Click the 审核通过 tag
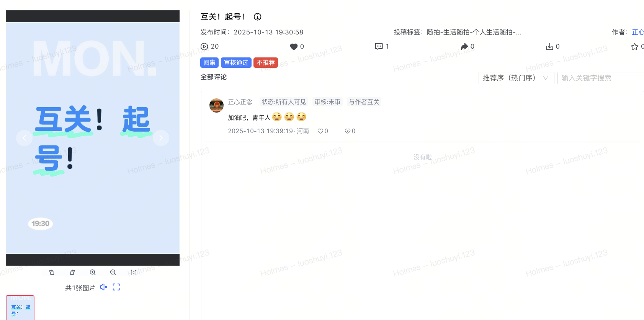Viewport: 644px width, 320px height. (x=236, y=62)
